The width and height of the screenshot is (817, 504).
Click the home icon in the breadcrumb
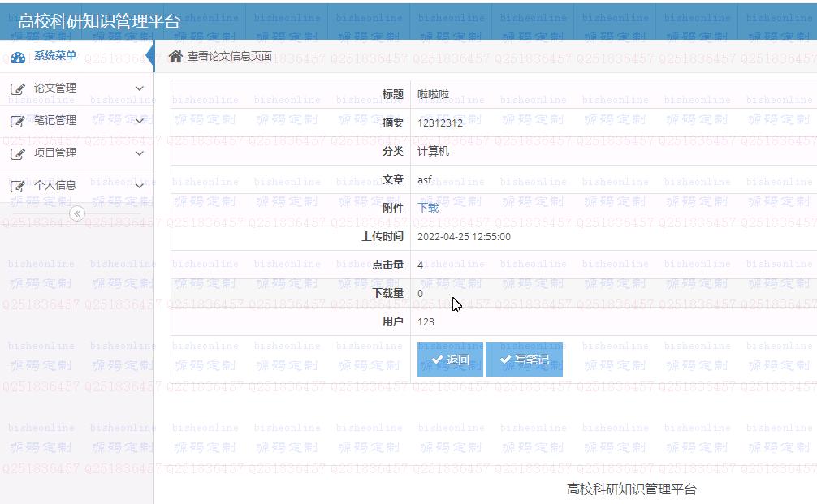pos(175,56)
